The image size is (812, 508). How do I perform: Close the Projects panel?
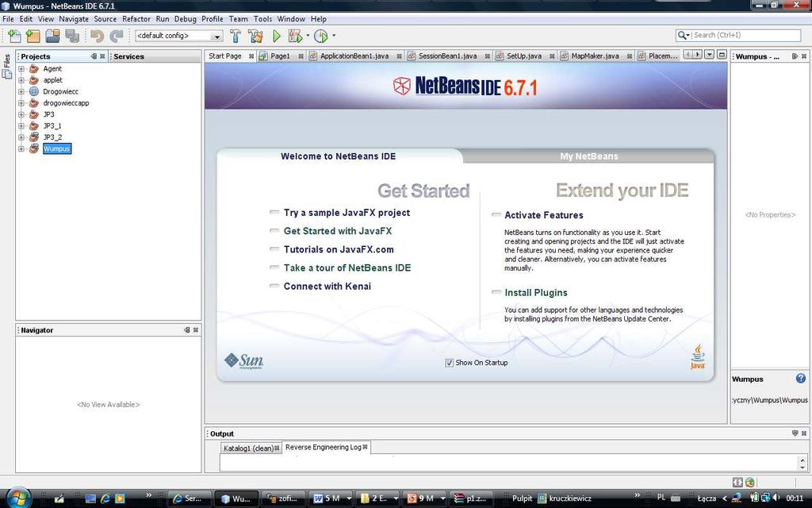tap(102, 56)
